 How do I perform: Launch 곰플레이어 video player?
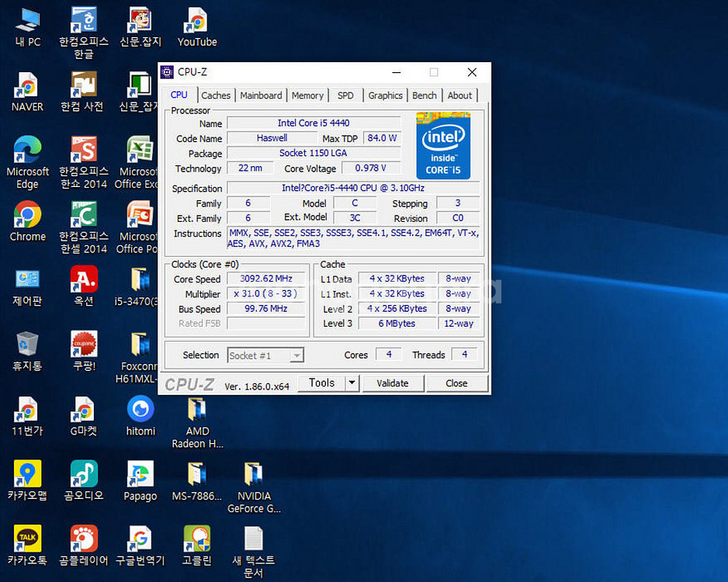(84, 546)
